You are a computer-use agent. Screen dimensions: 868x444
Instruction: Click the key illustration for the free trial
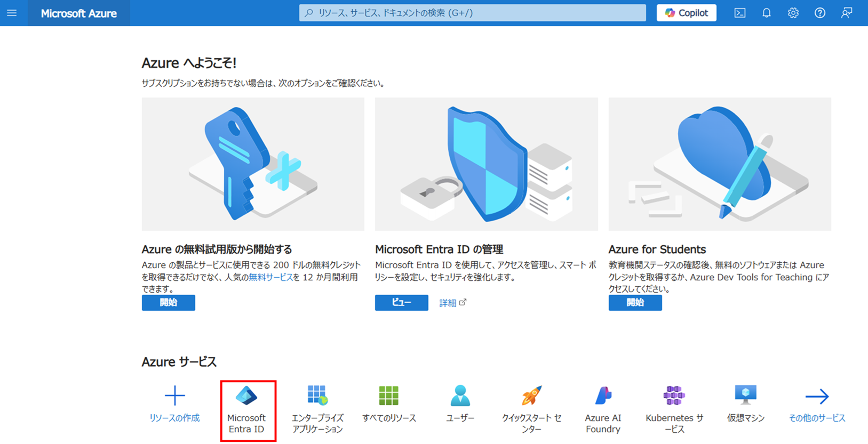click(253, 164)
